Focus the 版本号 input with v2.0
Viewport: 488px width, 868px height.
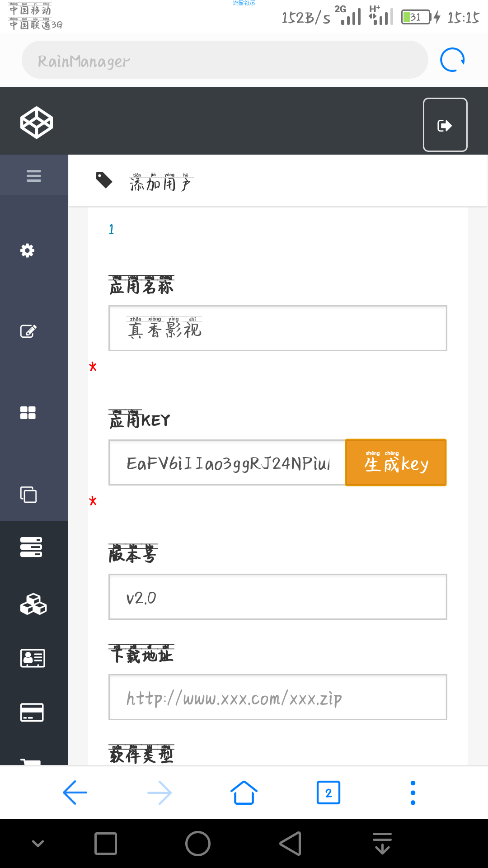click(x=278, y=597)
